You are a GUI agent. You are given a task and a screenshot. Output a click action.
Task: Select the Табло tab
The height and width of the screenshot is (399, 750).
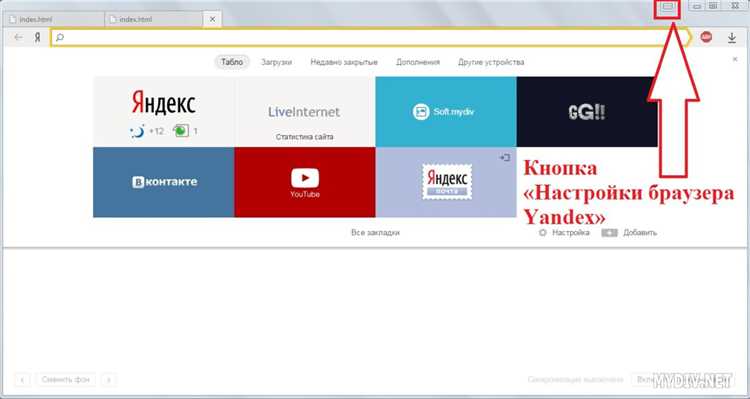(x=232, y=62)
